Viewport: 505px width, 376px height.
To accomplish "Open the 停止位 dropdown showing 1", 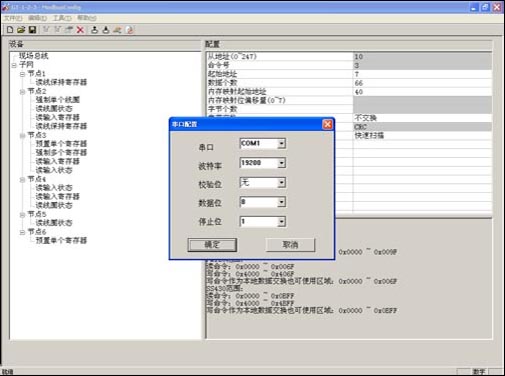I will point(281,222).
